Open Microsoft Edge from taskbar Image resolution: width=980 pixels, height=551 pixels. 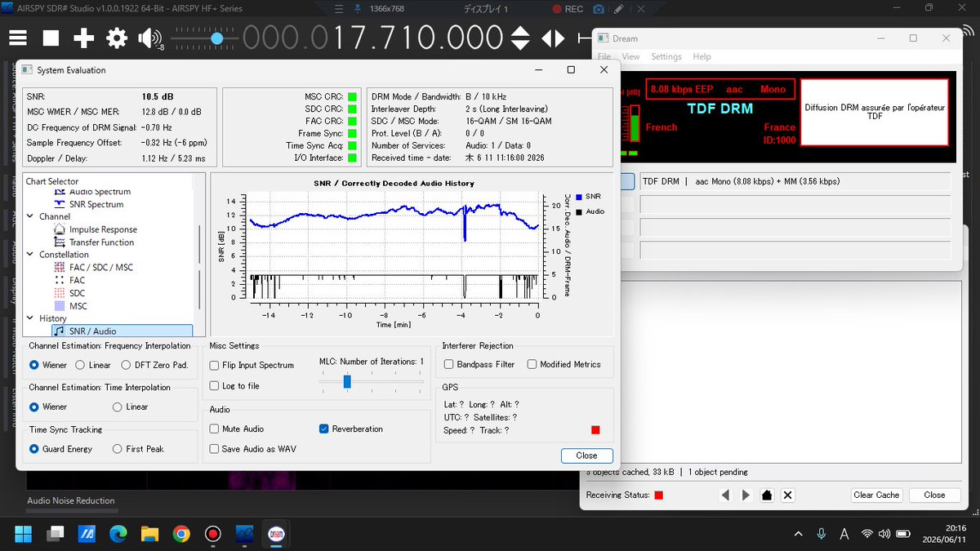[x=118, y=534]
